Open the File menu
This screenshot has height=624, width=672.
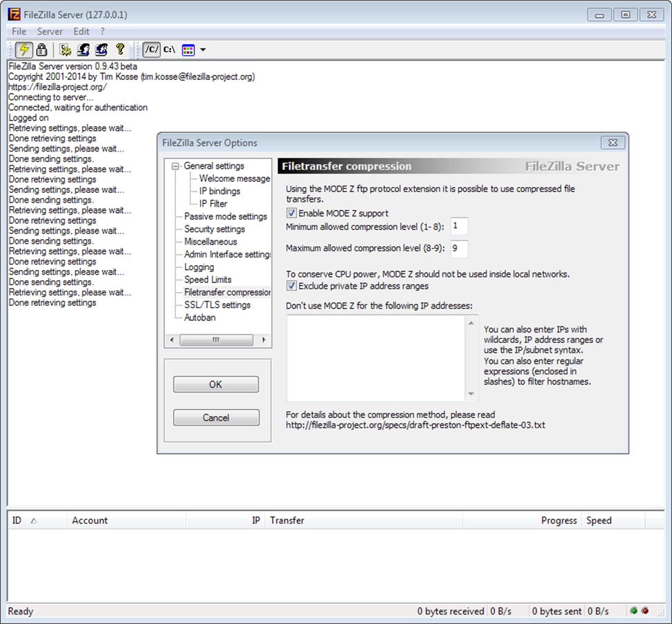(x=19, y=32)
